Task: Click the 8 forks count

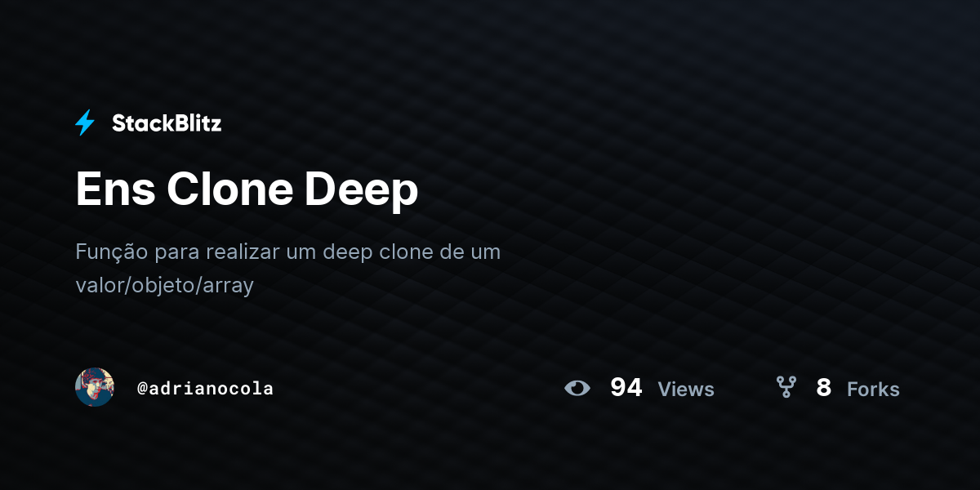Action: point(823,387)
